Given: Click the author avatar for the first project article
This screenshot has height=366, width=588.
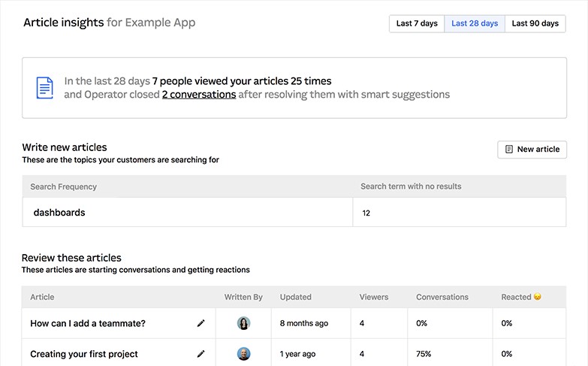Looking at the screenshot, I should [243, 354].
